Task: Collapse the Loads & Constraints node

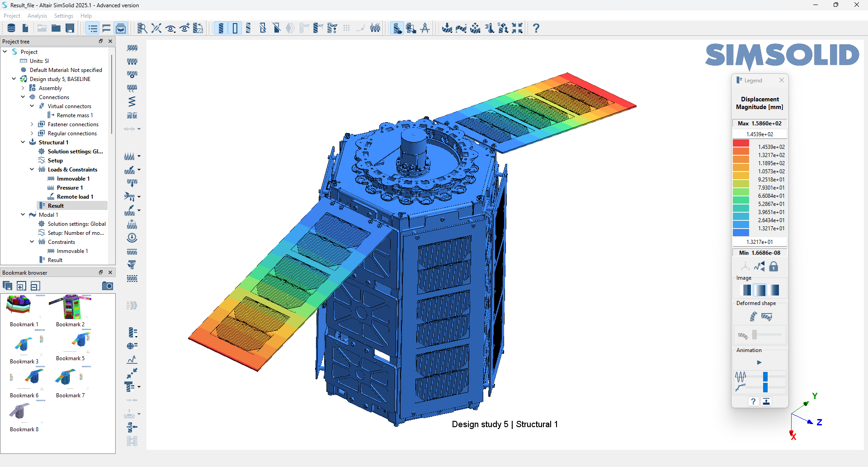Action: click(x=32, y=169)
